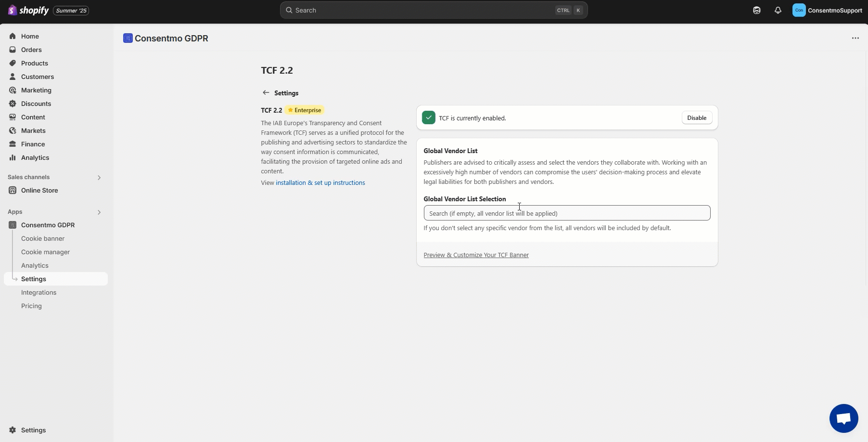
Task: Expand the Apps section chevron
Action: coord(99,212)
